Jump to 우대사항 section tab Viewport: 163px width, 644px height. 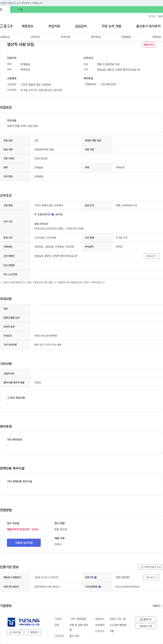66,37
